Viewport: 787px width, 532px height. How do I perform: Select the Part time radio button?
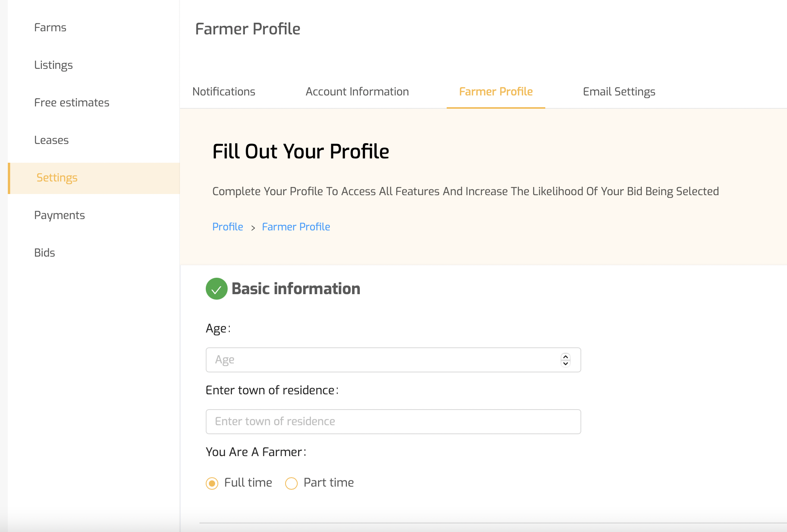point(291,483)
